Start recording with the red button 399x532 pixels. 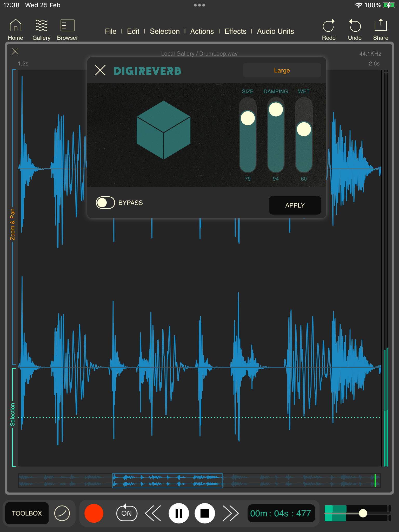pyautogui.click(x=94, y=513)
